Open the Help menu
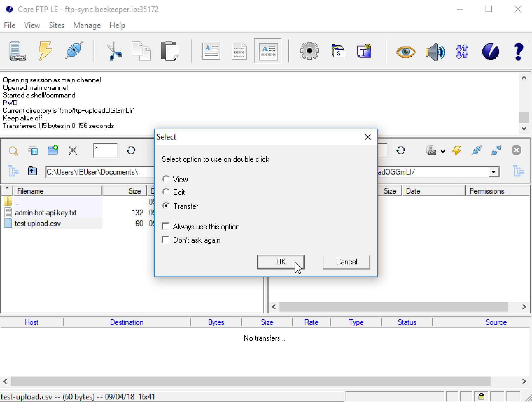Viewport: 532px width, 402px height. (117, 25)
